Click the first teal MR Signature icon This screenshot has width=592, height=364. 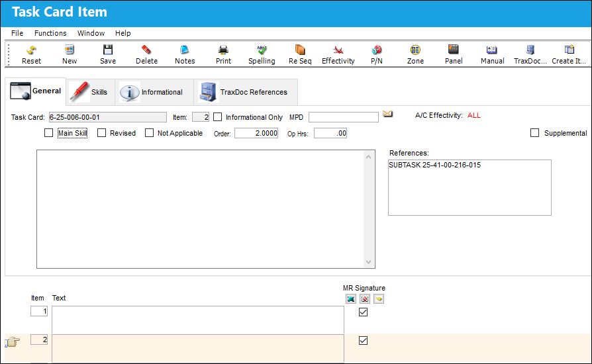351,299
